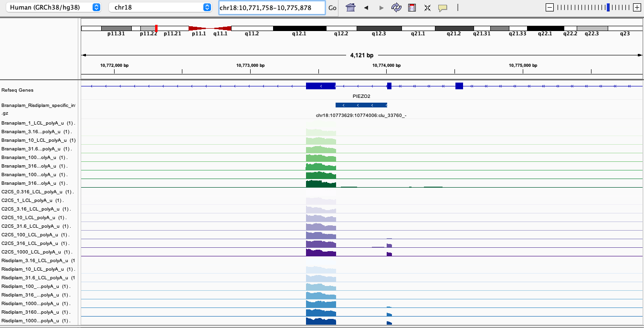The width and height of the screenshot is (644, 328).
Task: Click the clu_33760 intron cluster feature bar
Action: [x=361, y=105]
